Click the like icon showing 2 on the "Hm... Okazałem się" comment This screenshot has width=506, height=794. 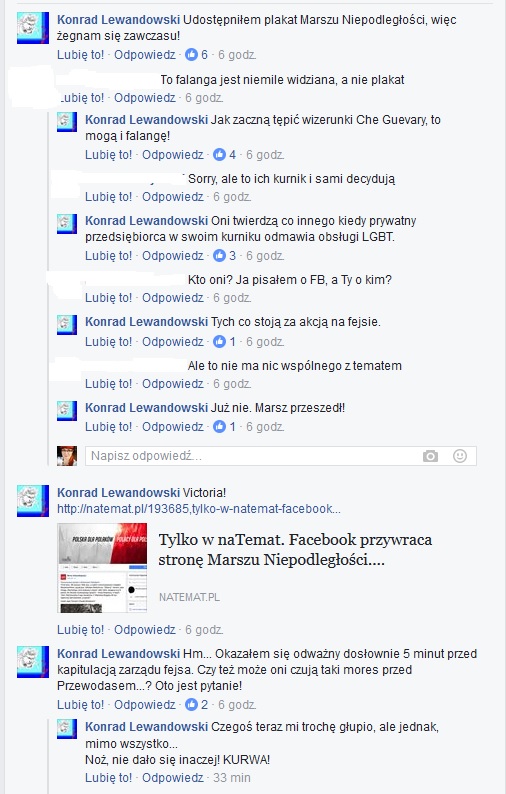(x=191, y=704)
